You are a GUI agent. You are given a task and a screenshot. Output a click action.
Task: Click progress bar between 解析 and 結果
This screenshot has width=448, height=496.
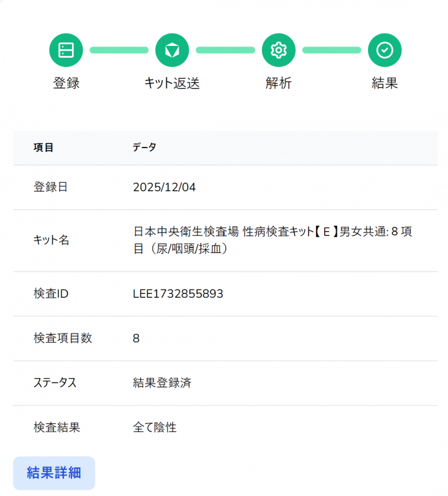click(x=331, y=50)
